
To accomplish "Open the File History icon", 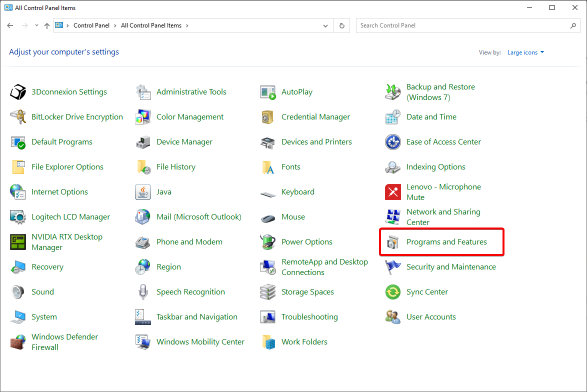I will [143, 167].
